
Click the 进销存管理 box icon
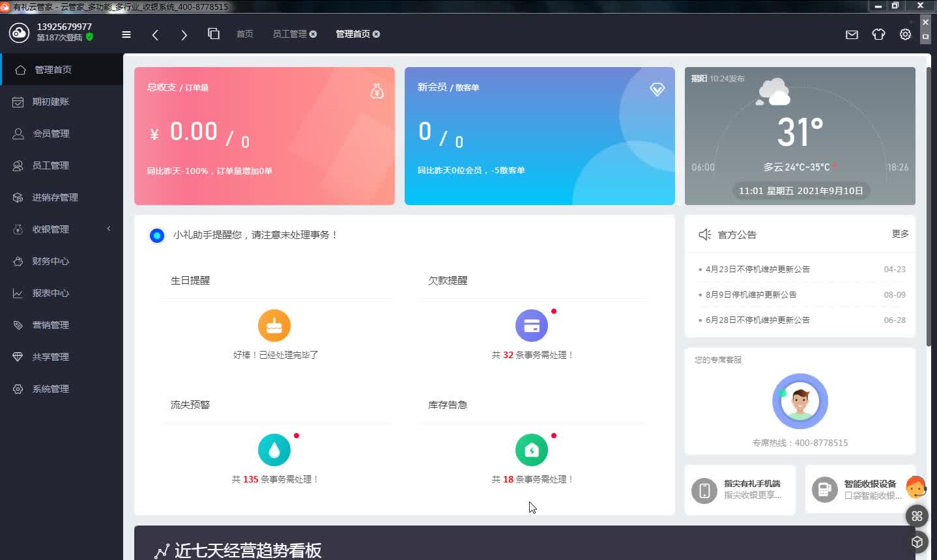pyautogui.click(x=18, y=197)
